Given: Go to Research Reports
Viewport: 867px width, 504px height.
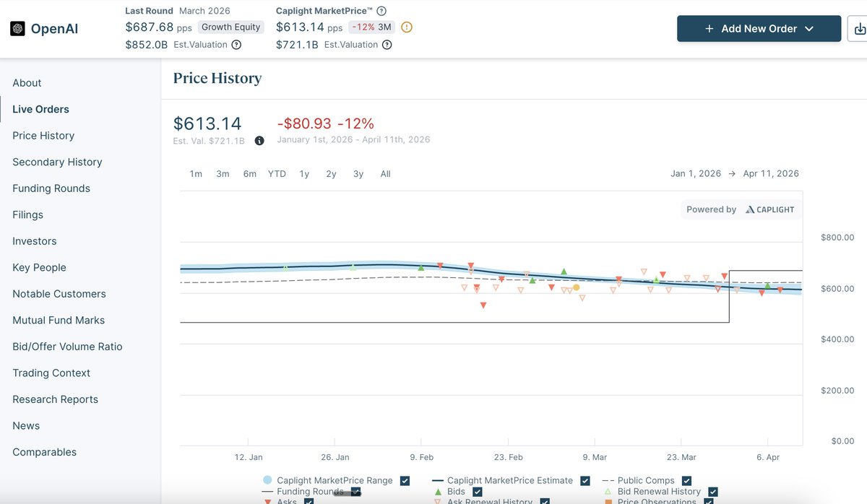Looking at the screenshot, I should point(55,399).
